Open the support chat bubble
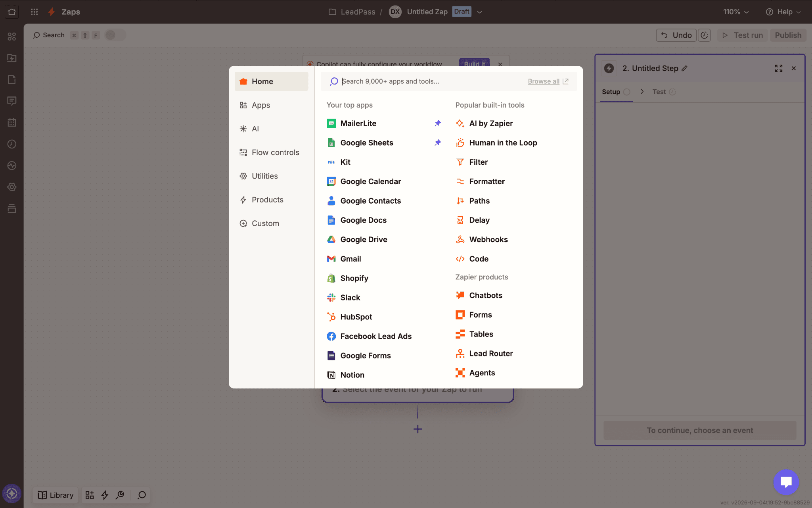 click(x=786, y=482)
